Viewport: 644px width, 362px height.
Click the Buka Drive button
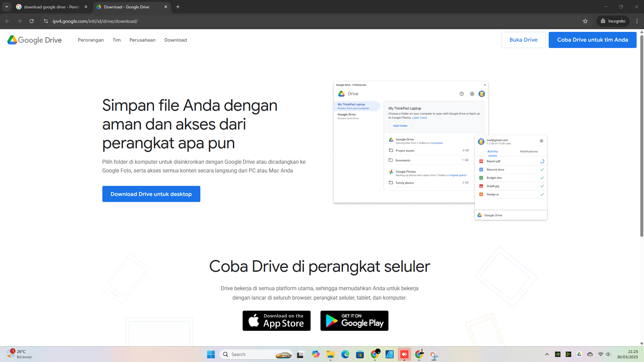tap(523, 40)
